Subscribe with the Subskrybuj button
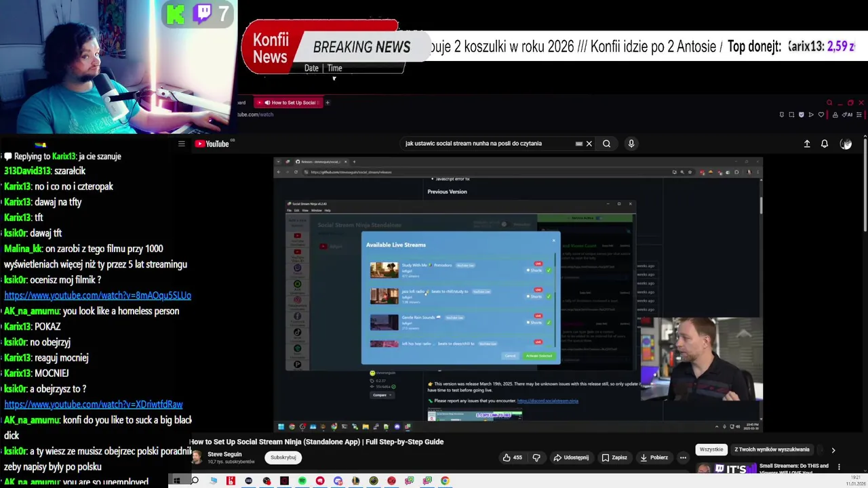Viewport: 868px width, 488px height. point(283,457)
